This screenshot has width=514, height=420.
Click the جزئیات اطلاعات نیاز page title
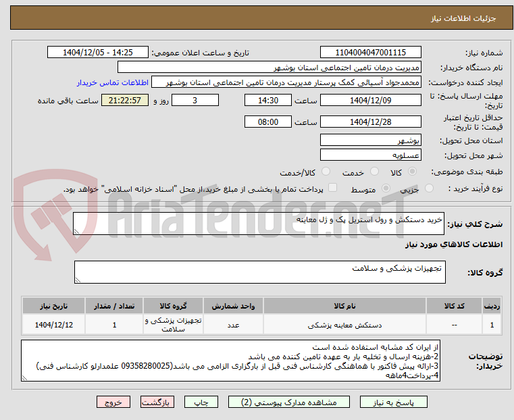click(463, 18)
